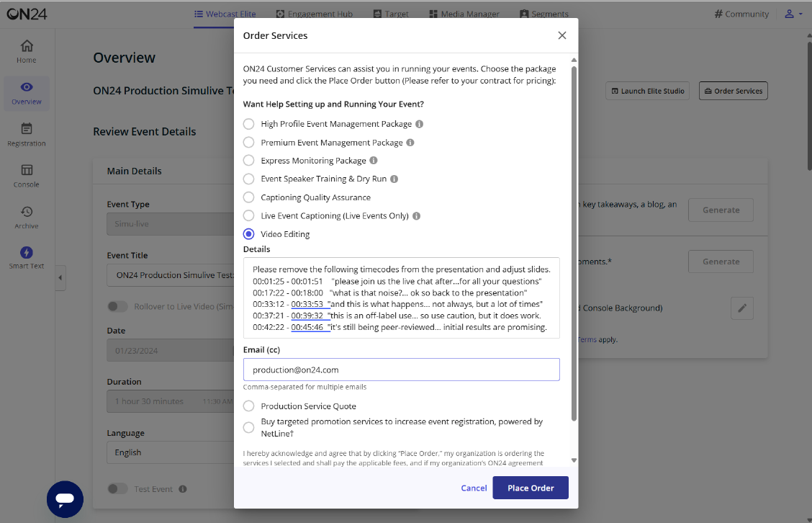This screenshot has width=812, height=523.
Task: Click the dialog scrollbar down arrow
Action: [x=574, y=460]
